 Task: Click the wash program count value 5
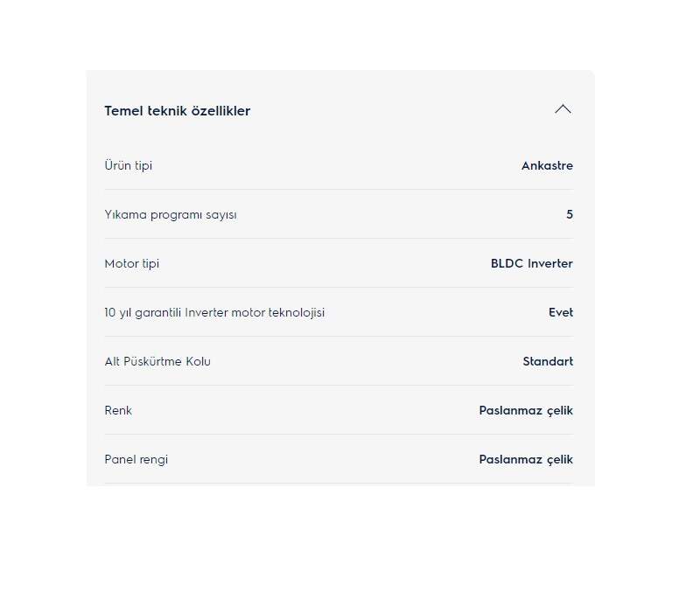(570, 214)
